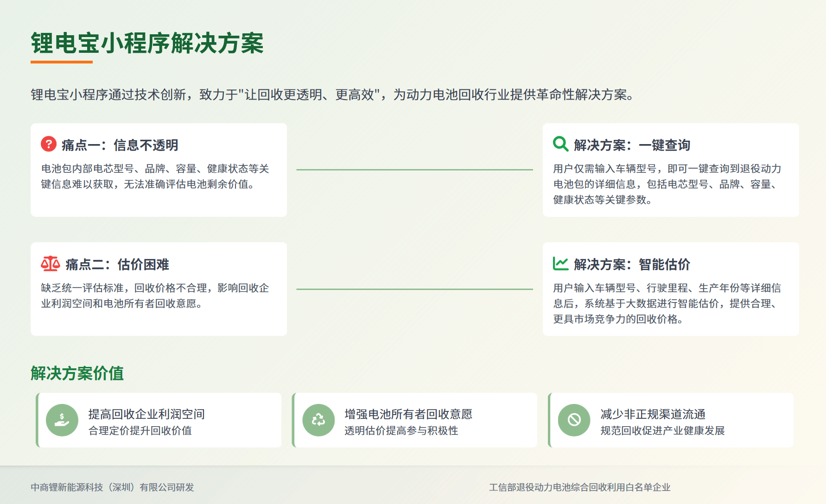Click the main title 锂电宝小程序解决方案
Screen dimensions: 826x504
pyautogui.click(x=147, y=44)
